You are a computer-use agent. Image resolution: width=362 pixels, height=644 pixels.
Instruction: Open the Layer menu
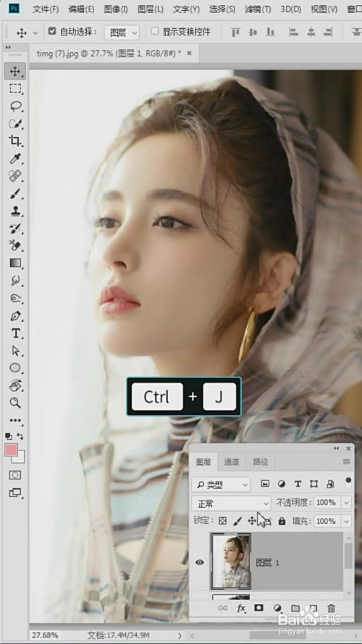150,9
